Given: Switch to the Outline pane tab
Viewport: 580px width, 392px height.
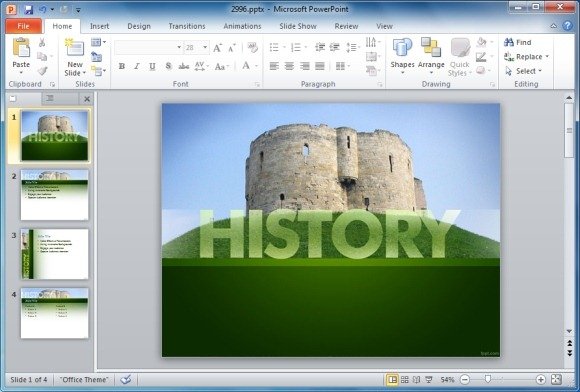Looking at the screenshot, I should click(50, 98).
